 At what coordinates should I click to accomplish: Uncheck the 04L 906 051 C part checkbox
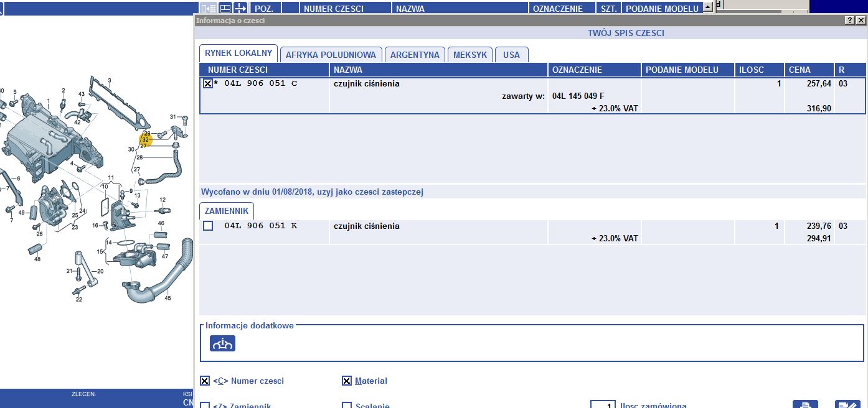(208, 83)
